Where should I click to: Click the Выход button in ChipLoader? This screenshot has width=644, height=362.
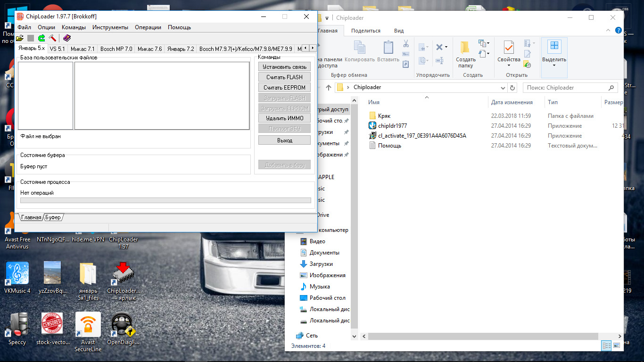coord(285,140)
